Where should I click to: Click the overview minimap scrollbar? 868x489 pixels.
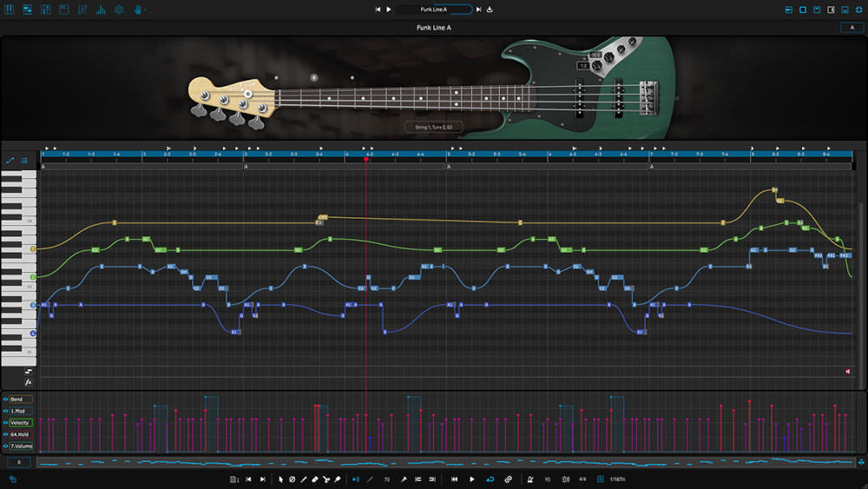coord(445,462)
